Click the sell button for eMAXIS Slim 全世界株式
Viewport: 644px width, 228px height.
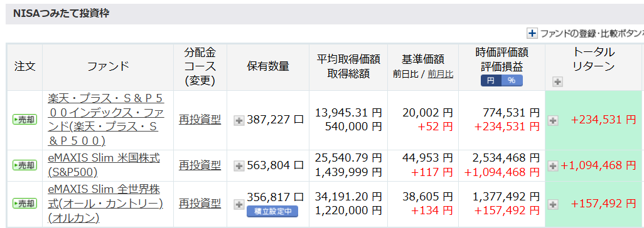pyautogui.click(x=24, y=204)
